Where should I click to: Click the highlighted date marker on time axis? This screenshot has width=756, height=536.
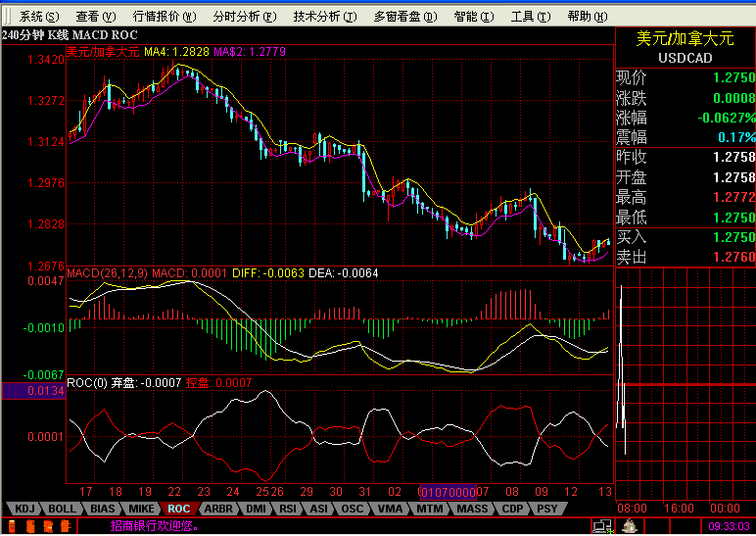click(449, 493)
